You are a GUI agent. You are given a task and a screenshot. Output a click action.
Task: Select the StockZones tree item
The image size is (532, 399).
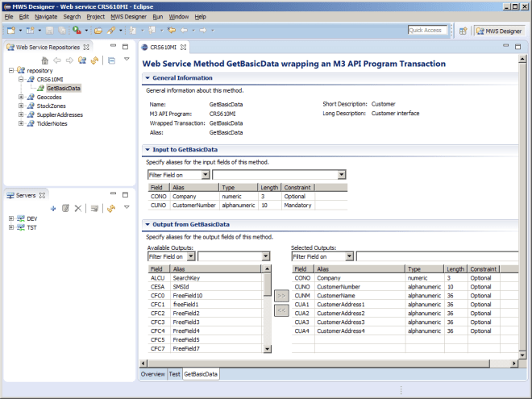51,106
